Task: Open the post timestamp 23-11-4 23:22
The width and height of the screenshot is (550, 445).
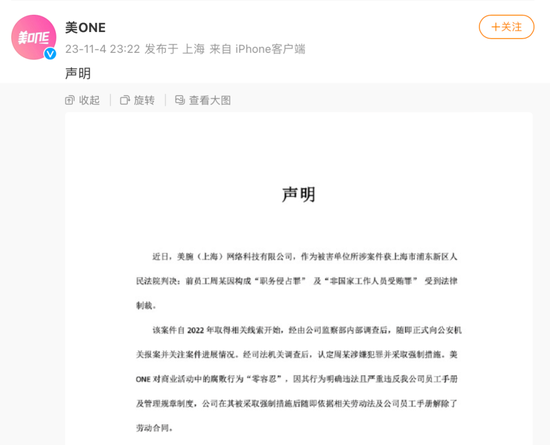Action: [x=102, y=49]
